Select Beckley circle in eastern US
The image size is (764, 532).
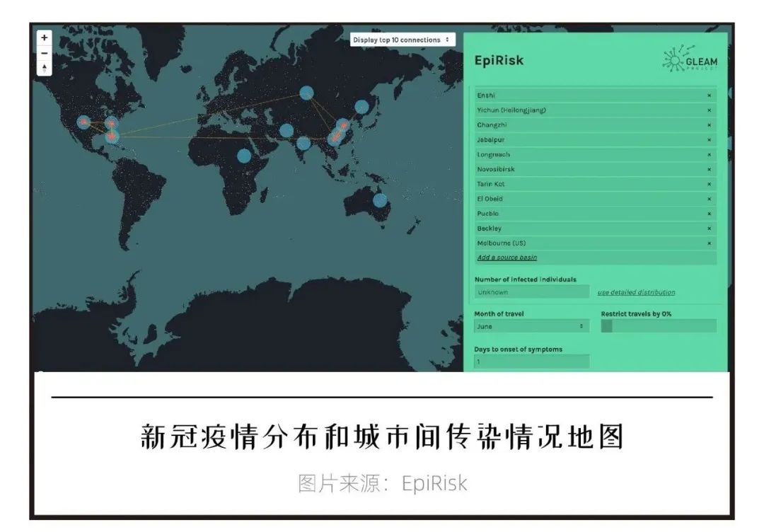coord(112,124)
